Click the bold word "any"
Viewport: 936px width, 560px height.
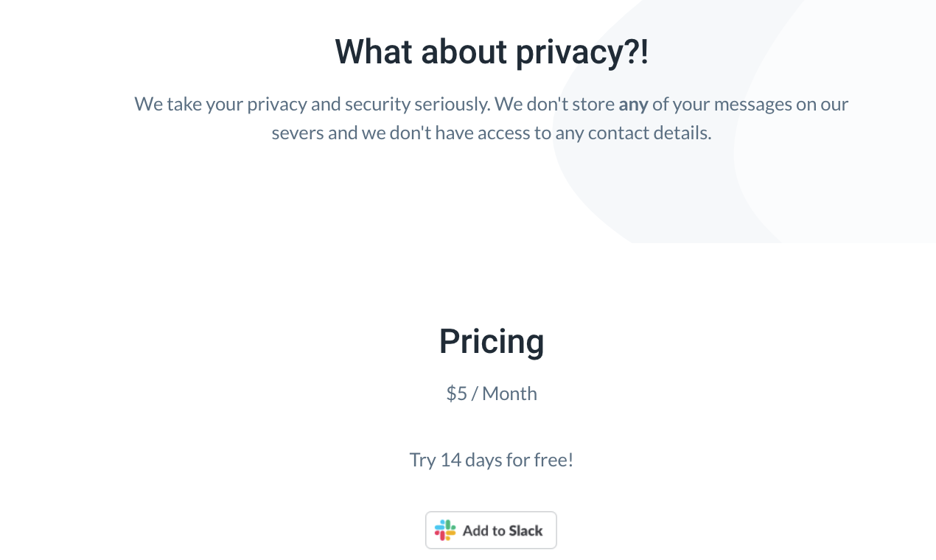coord(633,104)
